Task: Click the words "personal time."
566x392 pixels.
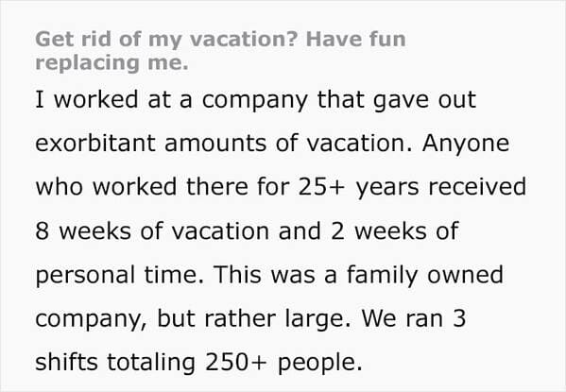Action: (120, 276)
